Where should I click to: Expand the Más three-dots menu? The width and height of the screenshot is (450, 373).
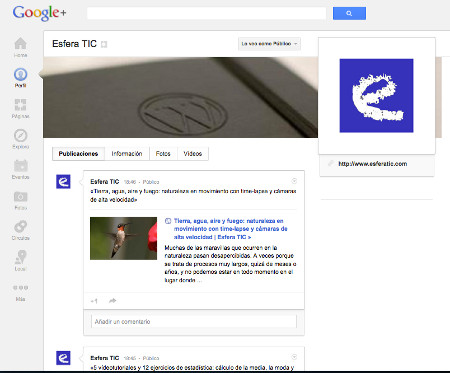click(20, 288)
